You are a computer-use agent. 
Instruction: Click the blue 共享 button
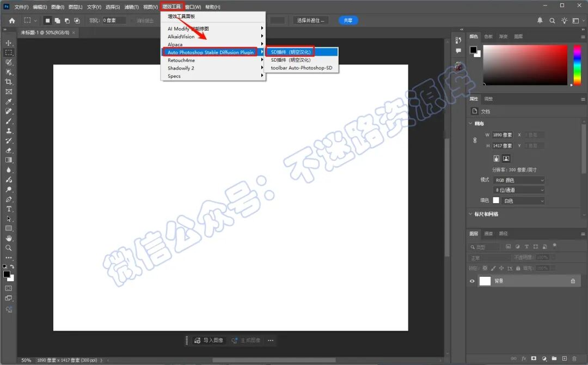click(x=348, y=20)
